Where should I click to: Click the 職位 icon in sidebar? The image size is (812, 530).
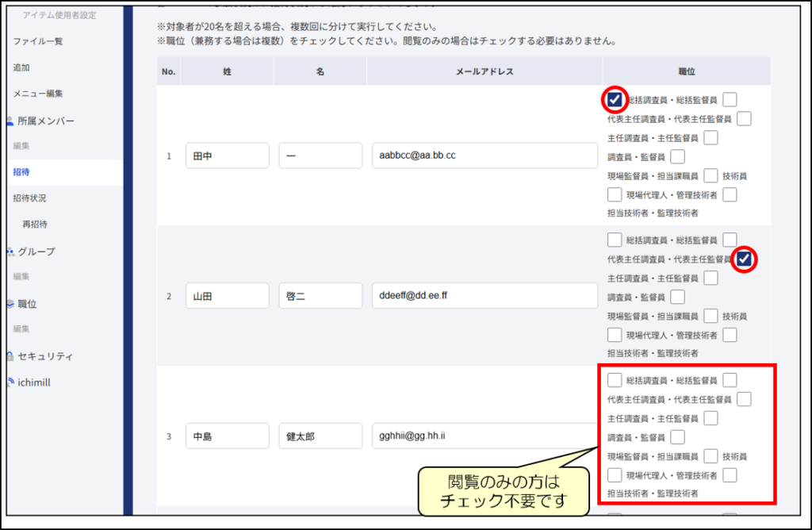coord(10,304)
